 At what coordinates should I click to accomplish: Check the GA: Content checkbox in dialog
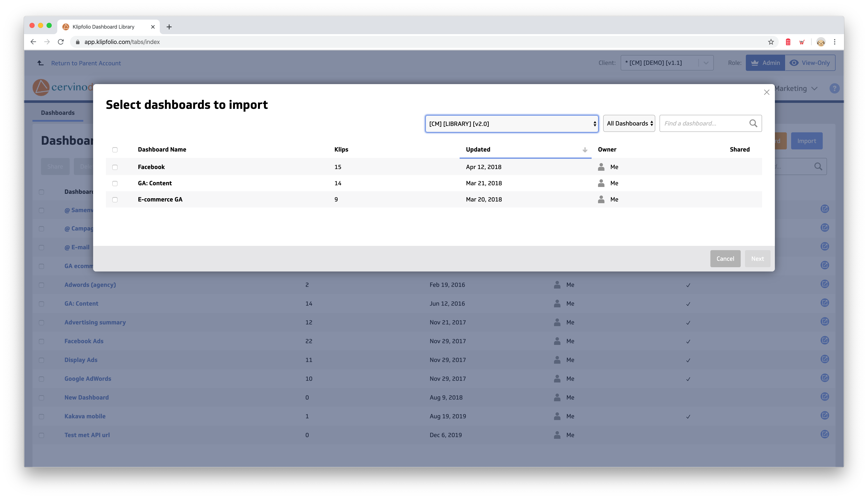(x=115, y=183)
